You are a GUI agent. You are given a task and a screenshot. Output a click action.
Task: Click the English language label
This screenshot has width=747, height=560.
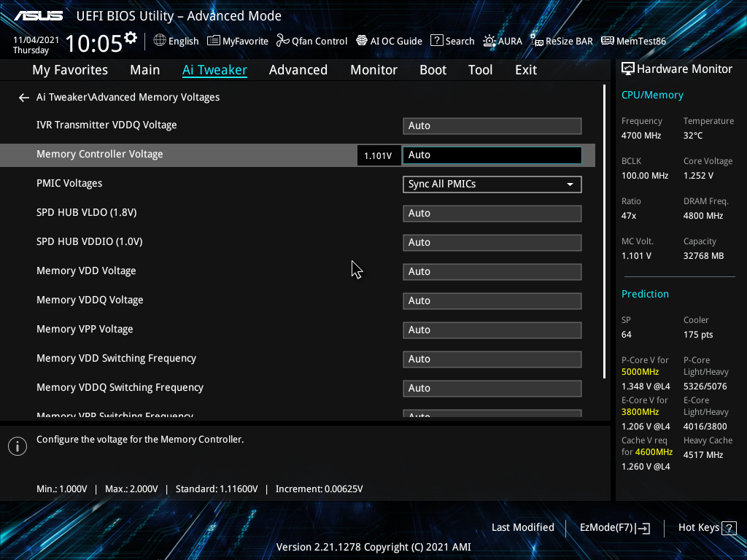183,42
